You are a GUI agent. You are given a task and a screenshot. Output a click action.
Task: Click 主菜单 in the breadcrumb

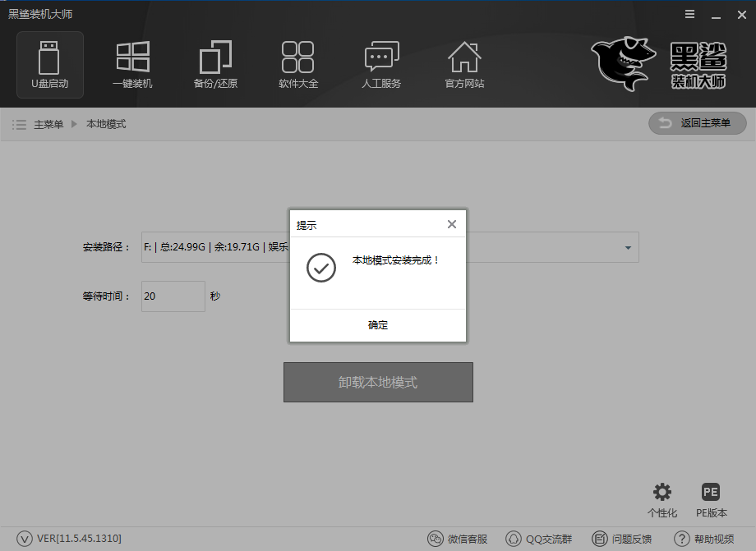(48, 124)
